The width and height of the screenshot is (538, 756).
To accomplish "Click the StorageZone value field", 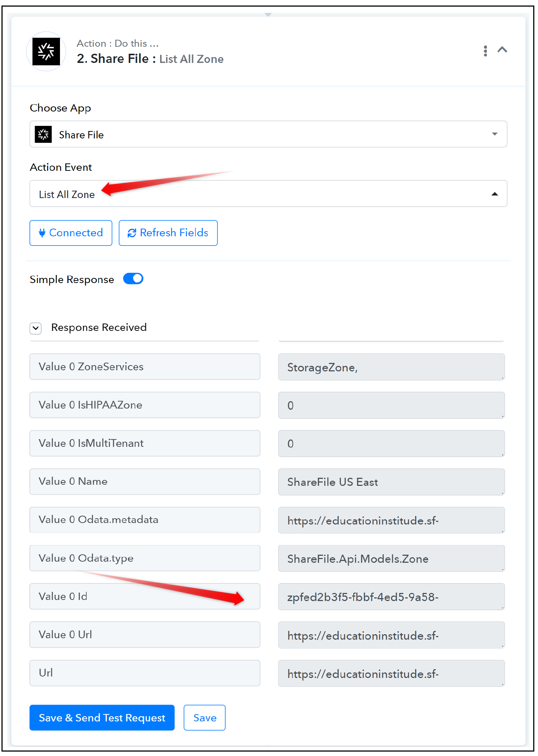I will (x=392, y=367).
